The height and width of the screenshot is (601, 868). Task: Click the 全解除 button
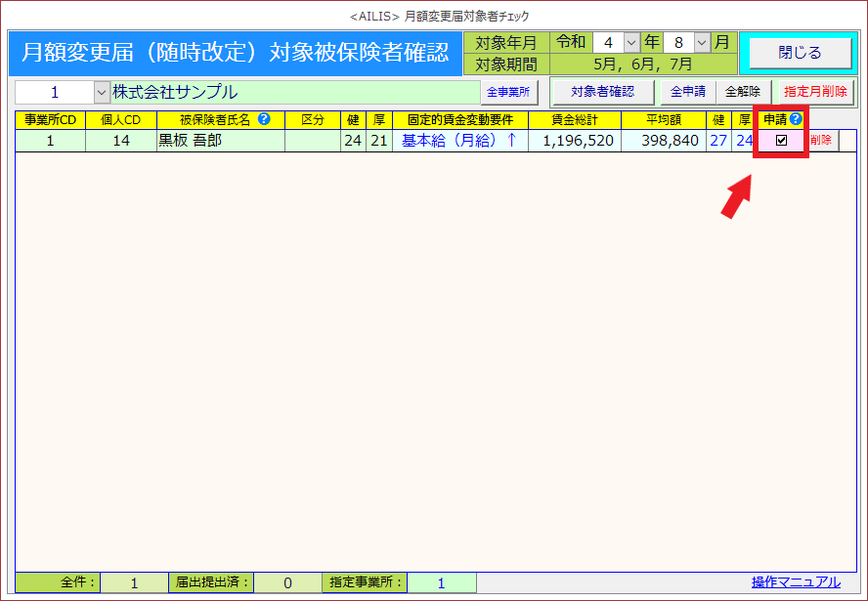[742, 92]
